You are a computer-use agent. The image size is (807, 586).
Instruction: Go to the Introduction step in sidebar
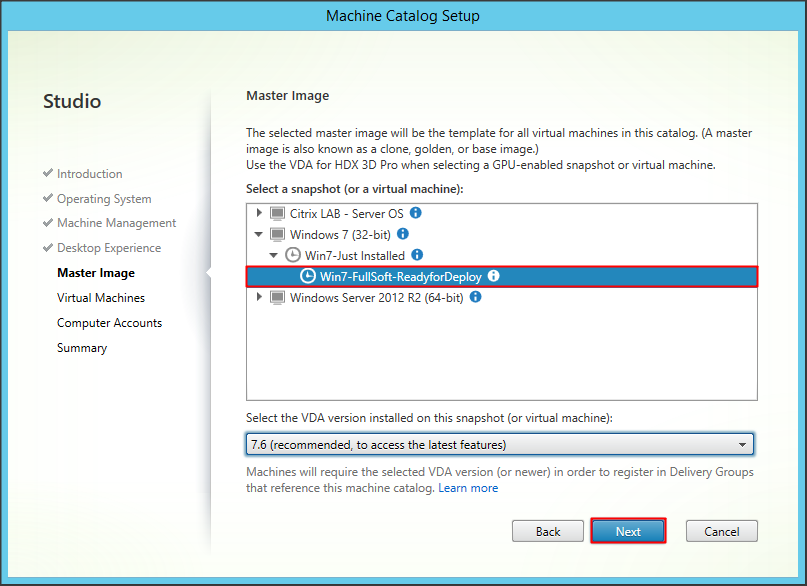tap(89, 174)
